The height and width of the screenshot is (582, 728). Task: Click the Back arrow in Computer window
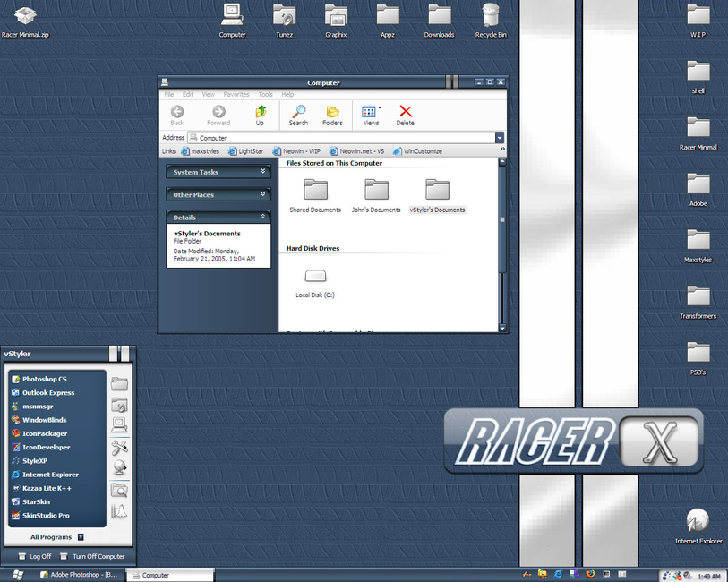[x=177, y=111]
